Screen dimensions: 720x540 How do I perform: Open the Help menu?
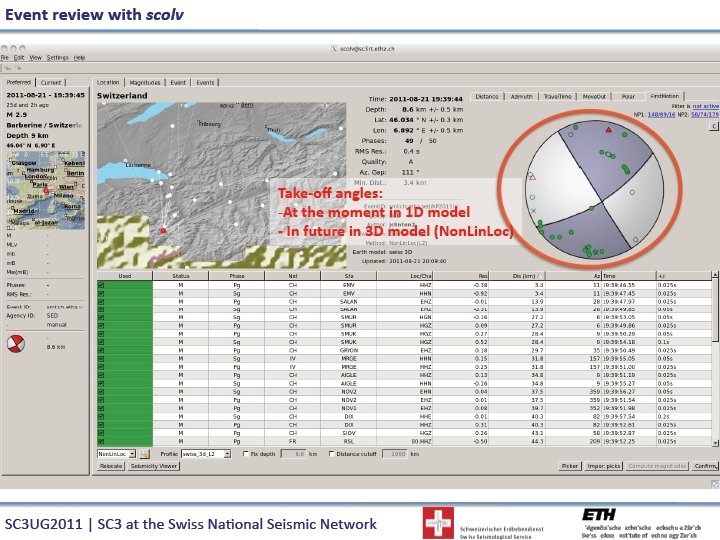[x=79, y=58]
